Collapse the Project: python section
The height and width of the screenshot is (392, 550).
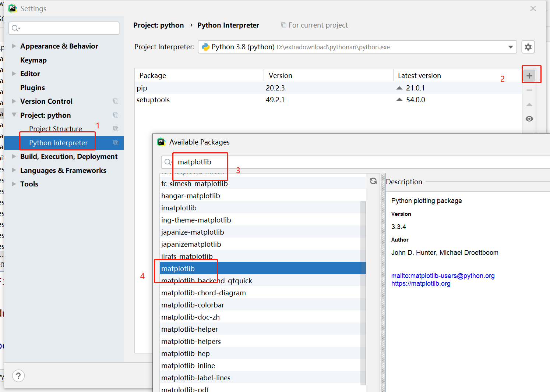(14, 115)
